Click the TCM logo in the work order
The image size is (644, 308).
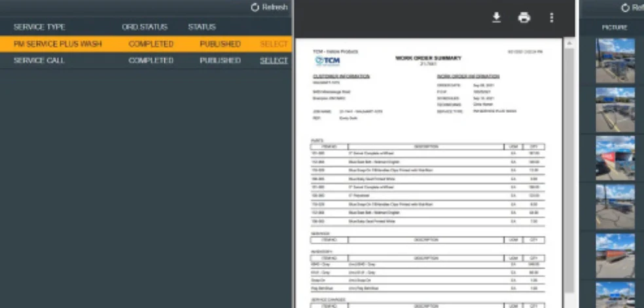(327, 61)
